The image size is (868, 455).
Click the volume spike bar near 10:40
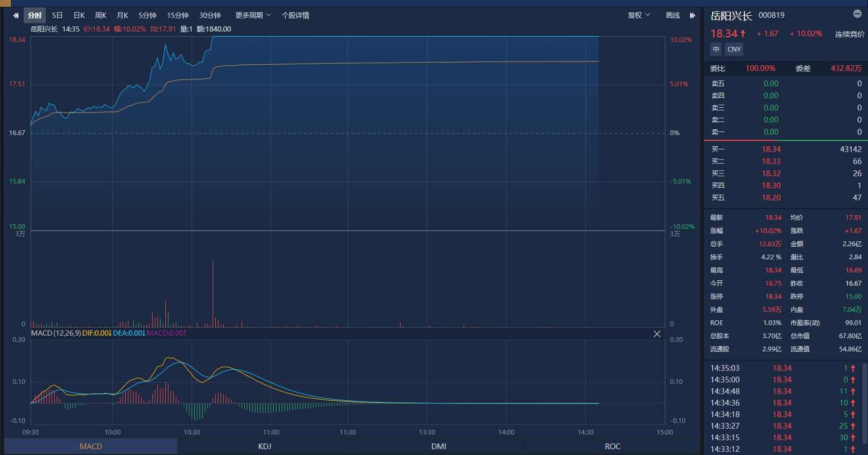[x=213, y=293]
